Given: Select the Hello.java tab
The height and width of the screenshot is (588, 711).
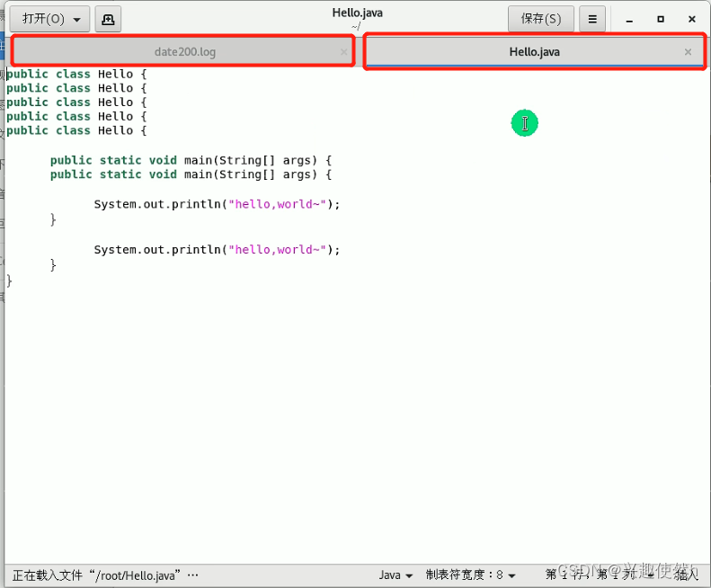Looking at the screenshot, I should click(x=534, y=52).
